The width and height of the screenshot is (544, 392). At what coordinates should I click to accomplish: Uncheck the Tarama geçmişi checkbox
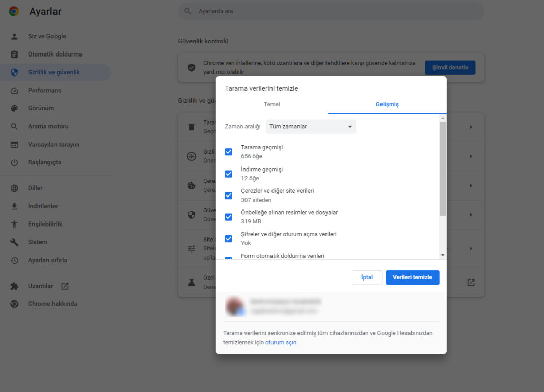228,151
